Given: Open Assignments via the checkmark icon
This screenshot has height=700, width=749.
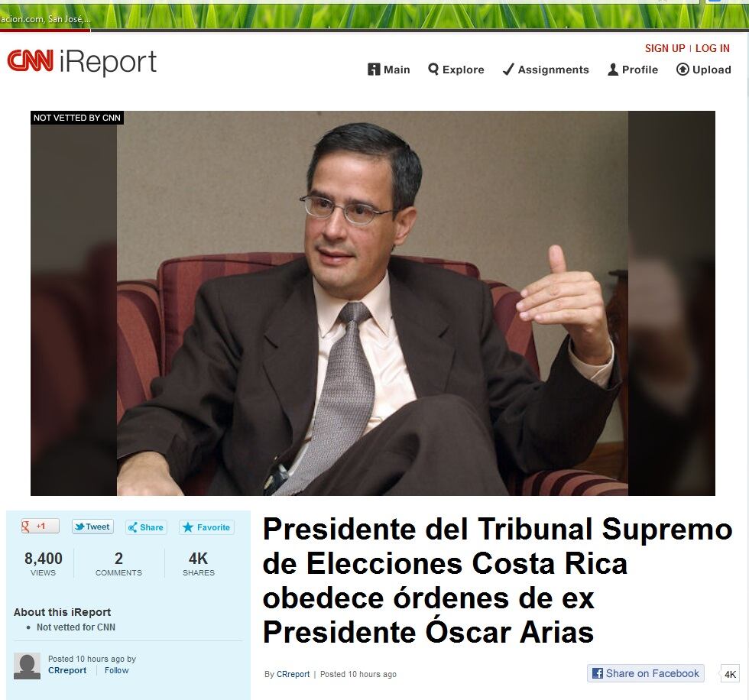Looking at the screenshot, I should click(x=508, y=70).
